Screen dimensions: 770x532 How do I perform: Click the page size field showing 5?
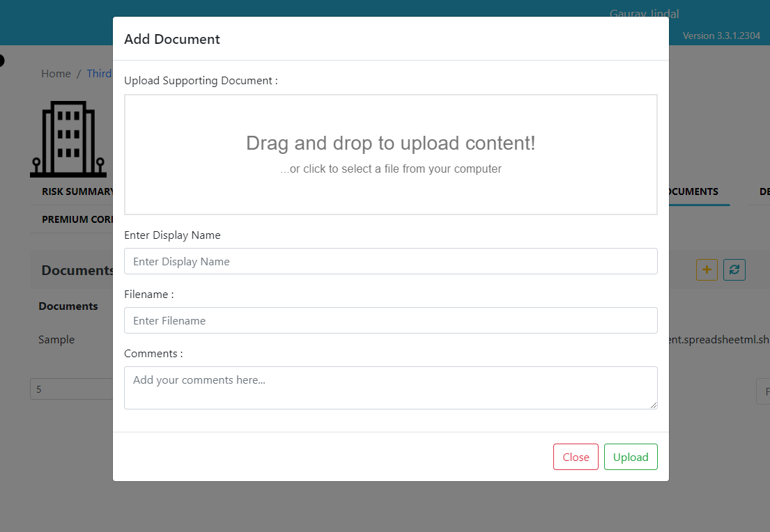72,389
